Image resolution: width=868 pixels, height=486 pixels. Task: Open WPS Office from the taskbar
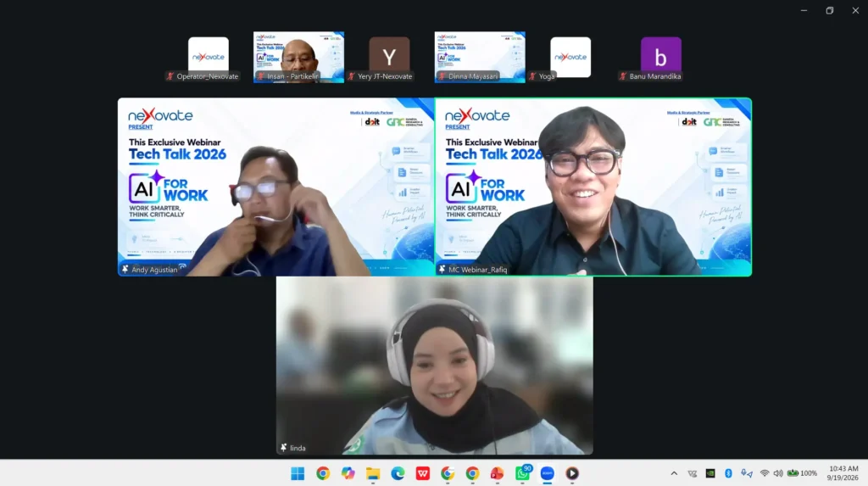click(x=423, y=473)
